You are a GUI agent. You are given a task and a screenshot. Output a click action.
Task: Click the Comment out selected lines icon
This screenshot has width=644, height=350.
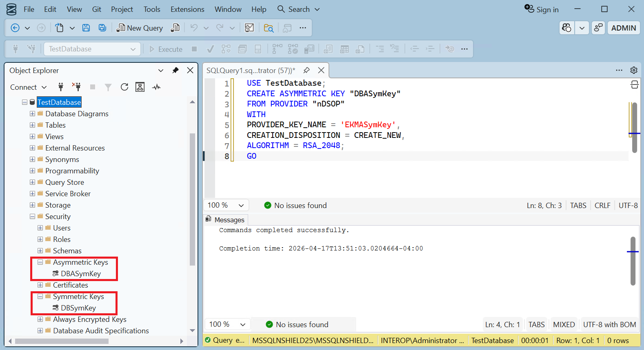(380, 49)
